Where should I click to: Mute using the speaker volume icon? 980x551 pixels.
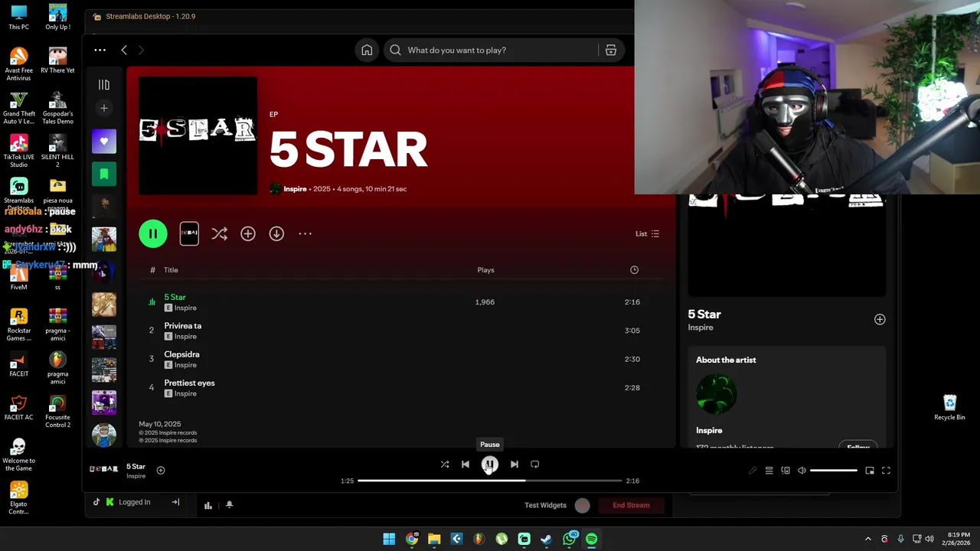coord(802,471)
